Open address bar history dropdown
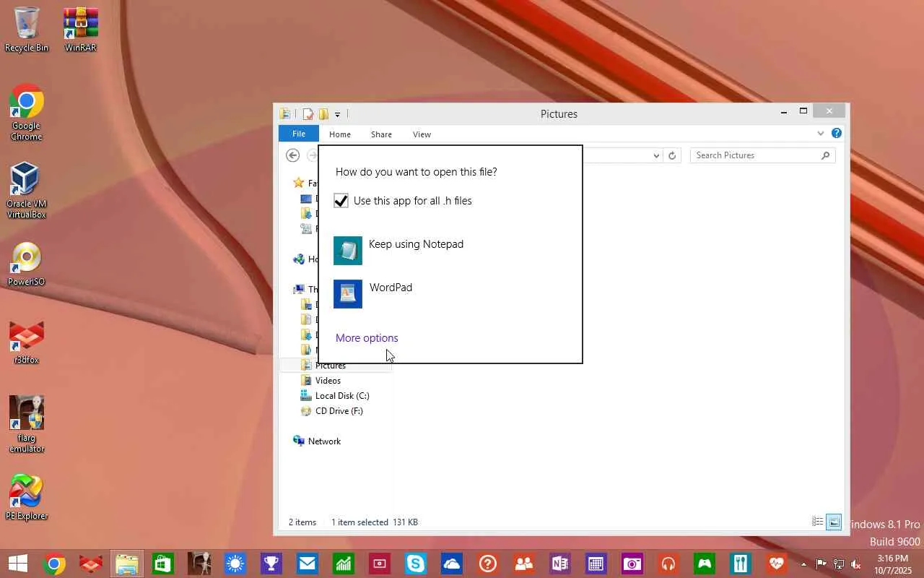 point(656,155)
